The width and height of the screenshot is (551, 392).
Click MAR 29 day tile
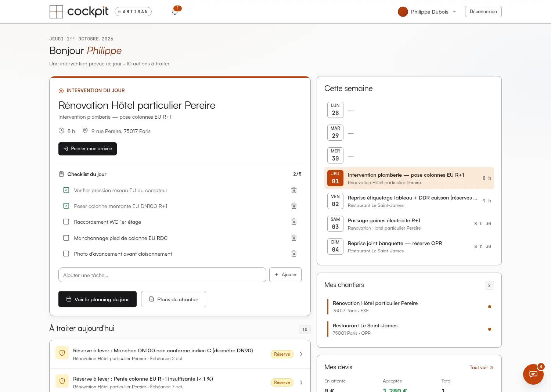click(x=335, y=133)
